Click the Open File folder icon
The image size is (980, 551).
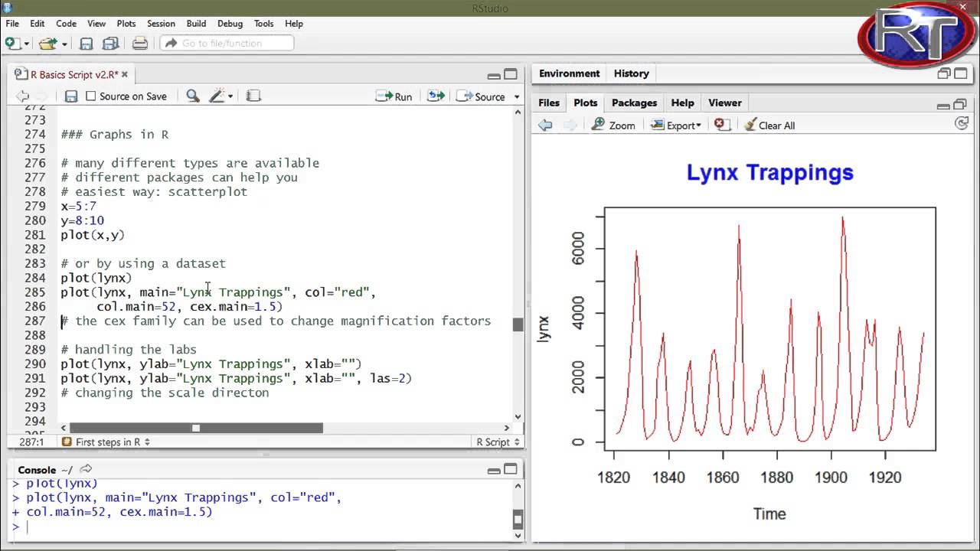click(47, 44)
